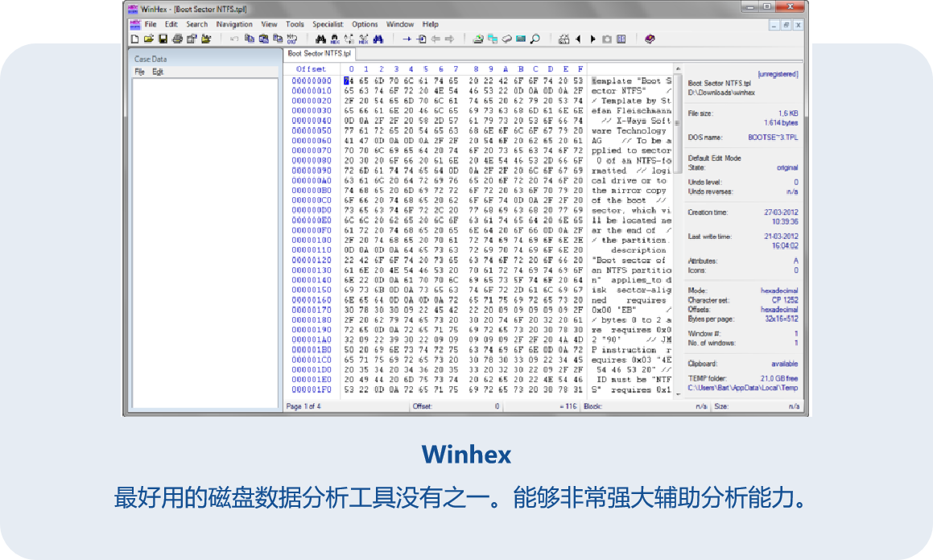Viewport: 933px width, 560px height.
Task: Click the TEMP folder path C:\Users\Bart\AppData\Local\Temp
Action: coord(743,388)
